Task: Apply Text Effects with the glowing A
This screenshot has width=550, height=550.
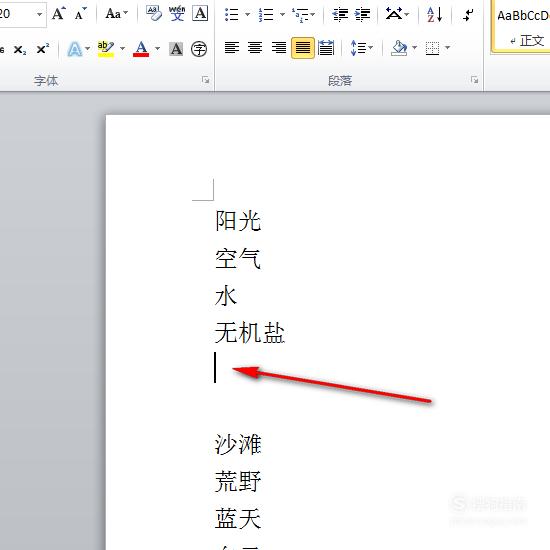Action: (75, 49)
